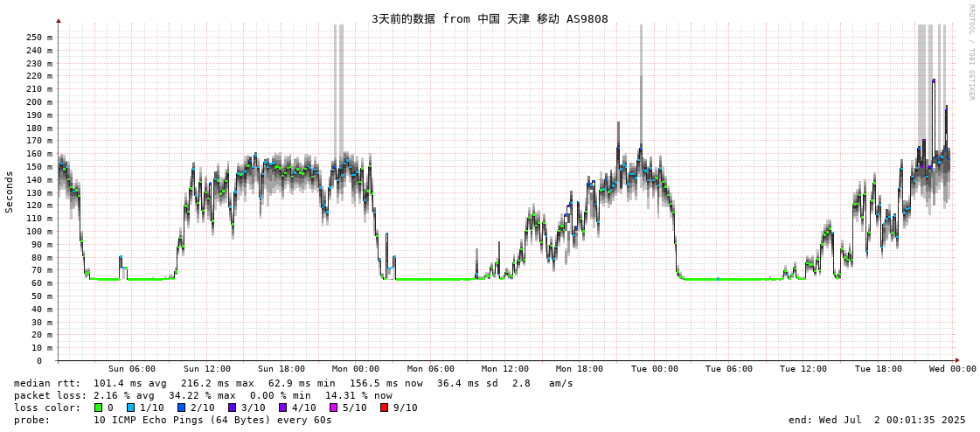Click the '100 m' y-axis tick label
Viewport: 980px width, 432px height.
coord(38,232)
